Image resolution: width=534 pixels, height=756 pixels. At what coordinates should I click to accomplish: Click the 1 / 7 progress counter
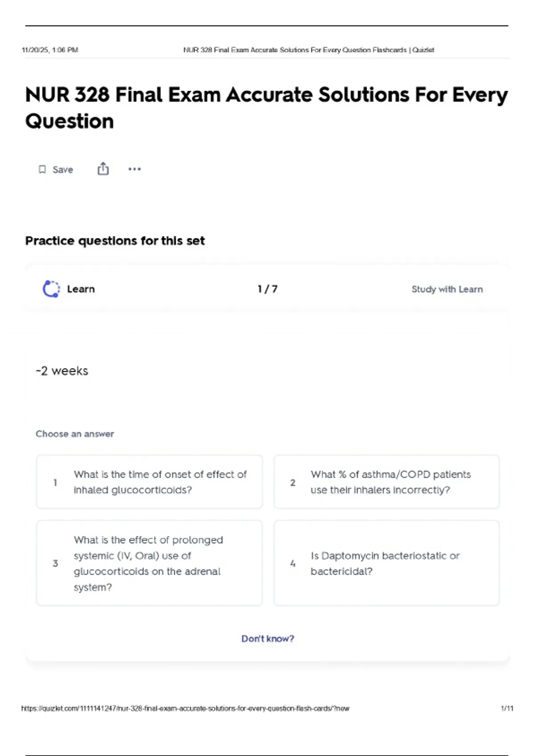coord(267,289)
